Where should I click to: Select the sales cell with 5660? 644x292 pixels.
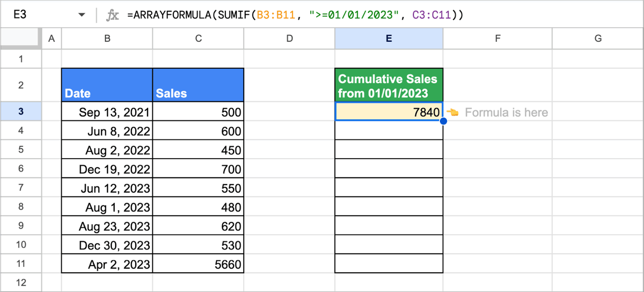pyautogui.click(x=198, y=264)
